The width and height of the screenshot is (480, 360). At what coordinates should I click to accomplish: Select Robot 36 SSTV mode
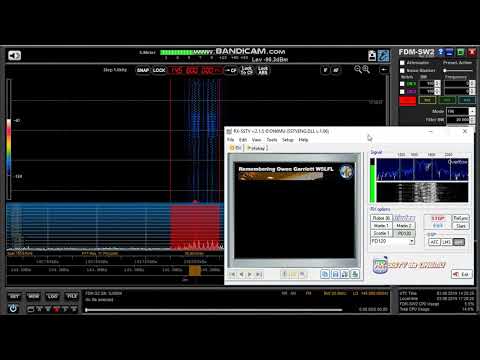[x=381, y=218]
